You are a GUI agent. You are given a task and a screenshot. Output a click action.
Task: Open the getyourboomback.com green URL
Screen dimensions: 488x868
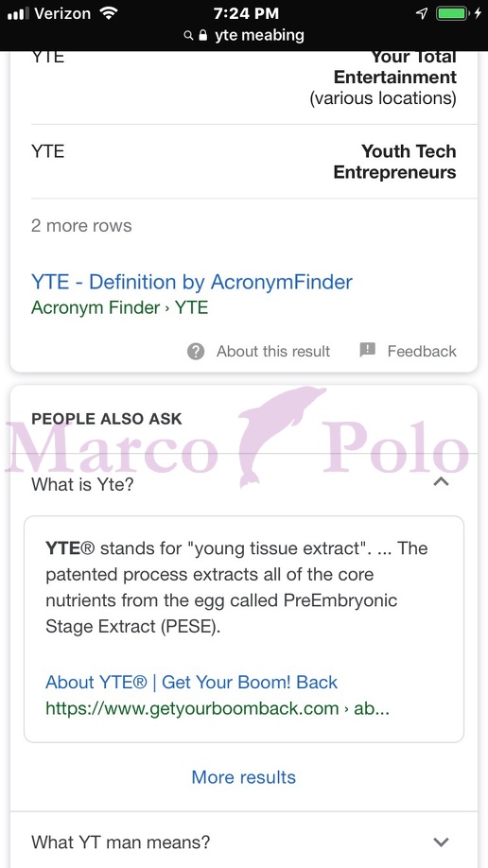(x=218, y=708)
